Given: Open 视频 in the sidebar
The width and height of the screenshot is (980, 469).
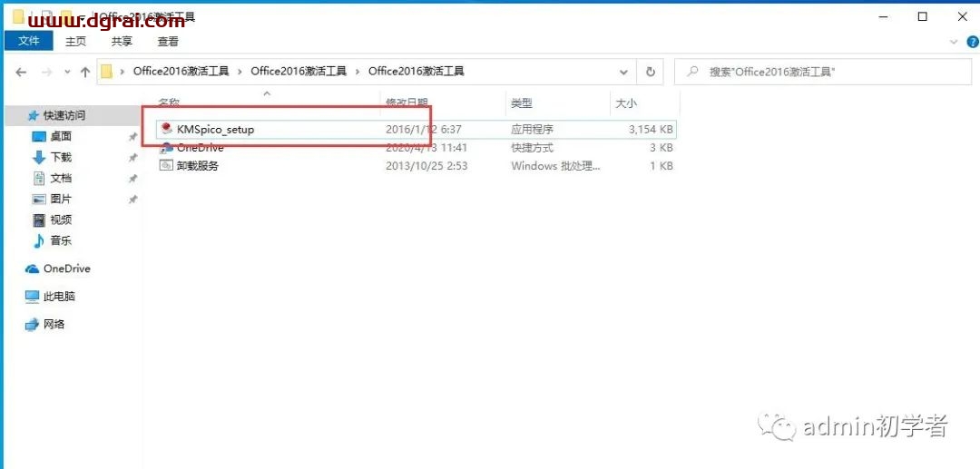Looking at the screenshot, I should tap(61, 220).
